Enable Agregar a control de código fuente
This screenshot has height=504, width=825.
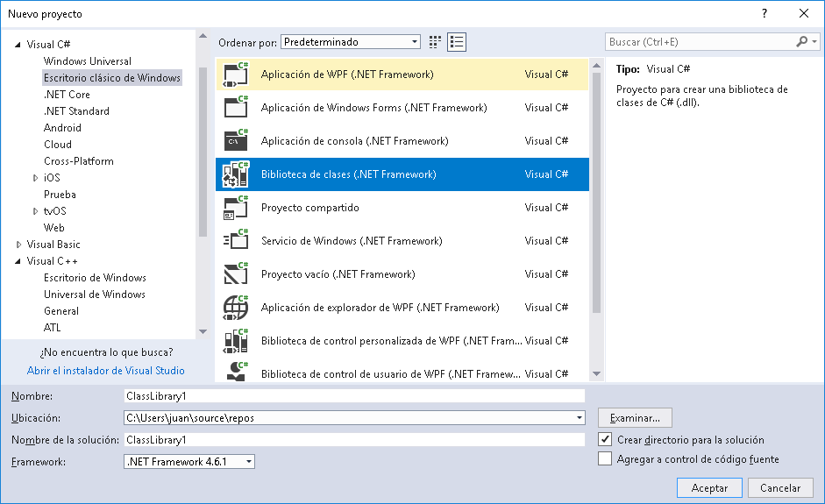click(x=605, y=458)
